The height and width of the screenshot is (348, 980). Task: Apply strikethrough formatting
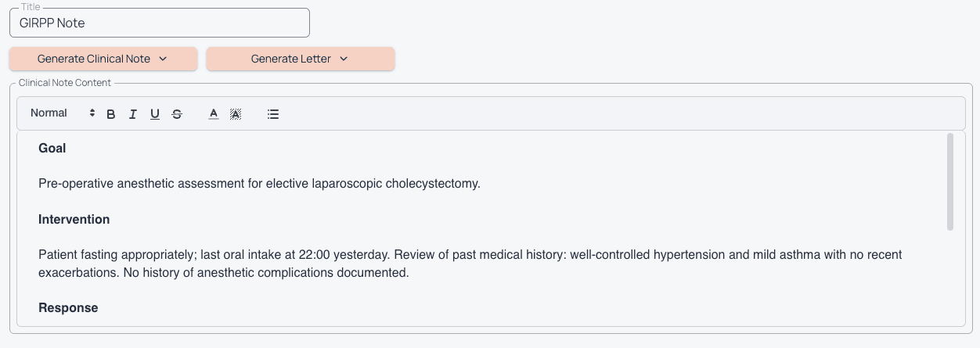pyautogui.click(x=177, y=114)
